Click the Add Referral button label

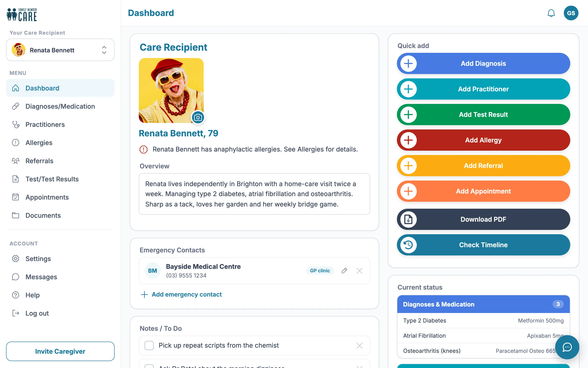click(x=483, y=166)
